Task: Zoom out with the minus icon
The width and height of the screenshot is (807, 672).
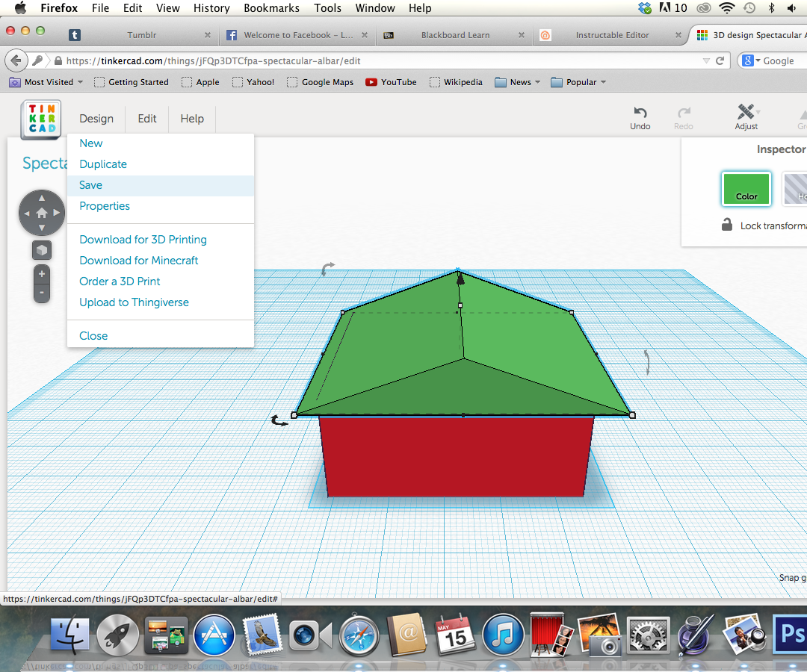Action: 41,292
